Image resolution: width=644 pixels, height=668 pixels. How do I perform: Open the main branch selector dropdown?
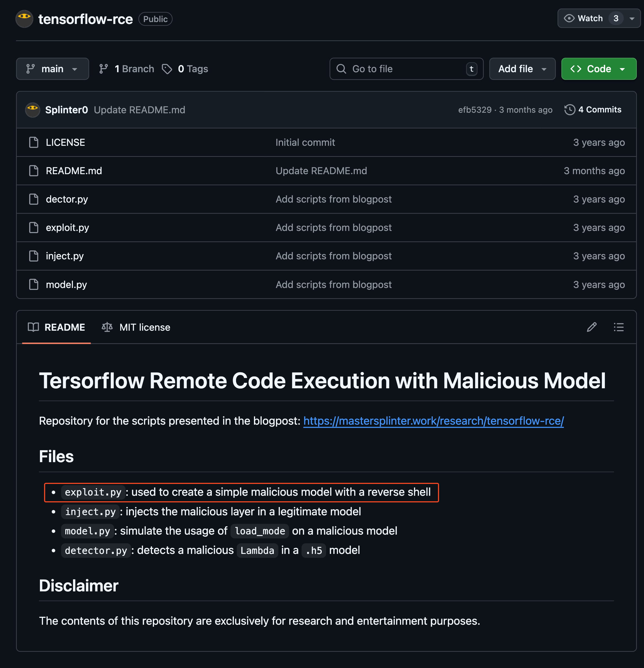[x=53, y=69]
